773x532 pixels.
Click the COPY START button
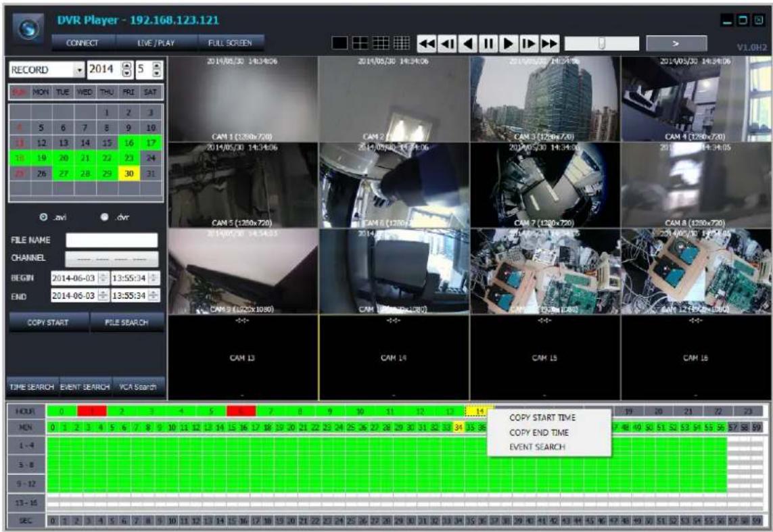pos(48,322)
